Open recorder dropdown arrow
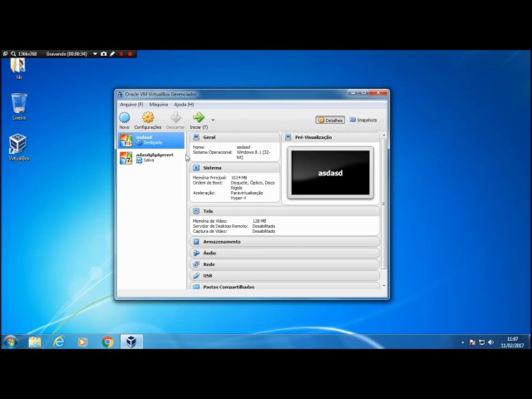The width and height of the screenshot is (532, 399). tap(95, 53)
